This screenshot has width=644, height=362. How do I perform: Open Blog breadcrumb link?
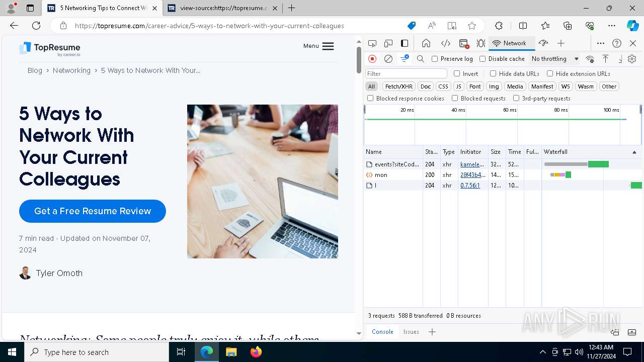35,70
